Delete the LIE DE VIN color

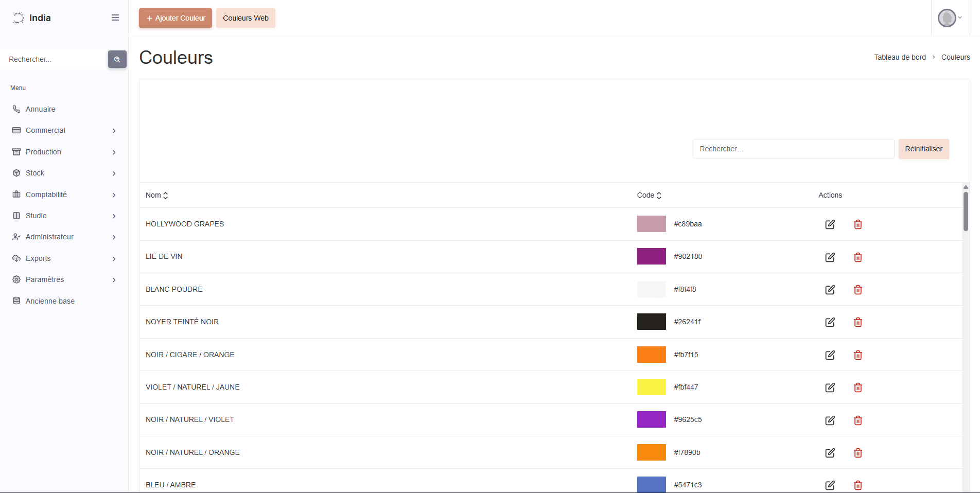pos(858,257)
